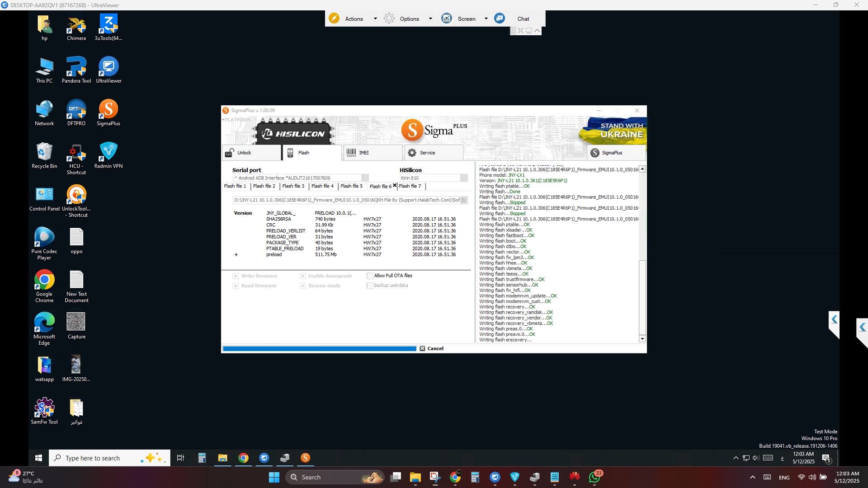Click the Write firmware button
868x488 pixels.
coord(255,276)
